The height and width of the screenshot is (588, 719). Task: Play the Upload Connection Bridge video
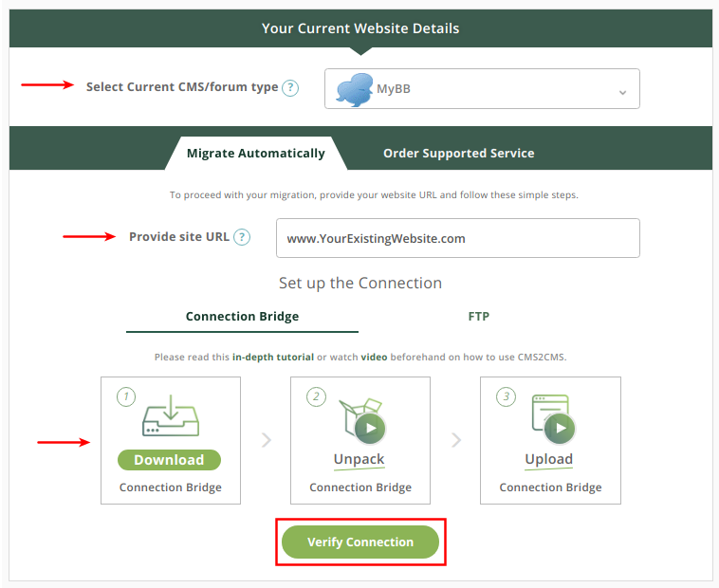pyautogui.click(x=560, y=428)
